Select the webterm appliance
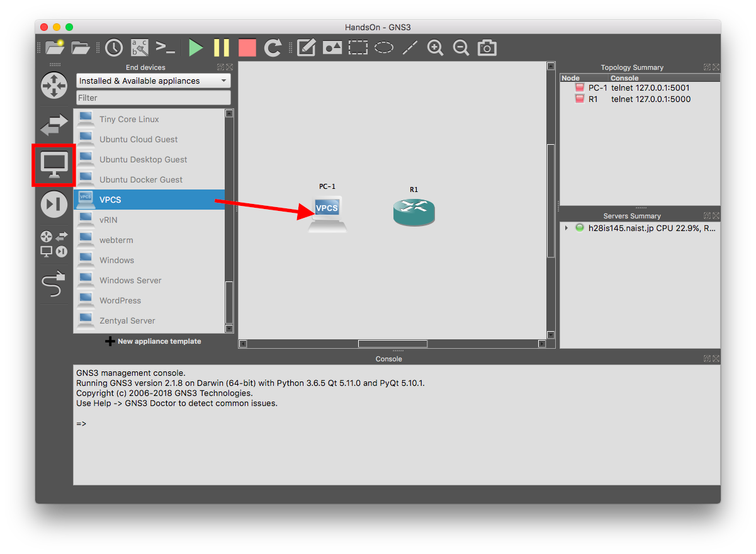Viewport: 756px width, 554px height. click(149, 240)
